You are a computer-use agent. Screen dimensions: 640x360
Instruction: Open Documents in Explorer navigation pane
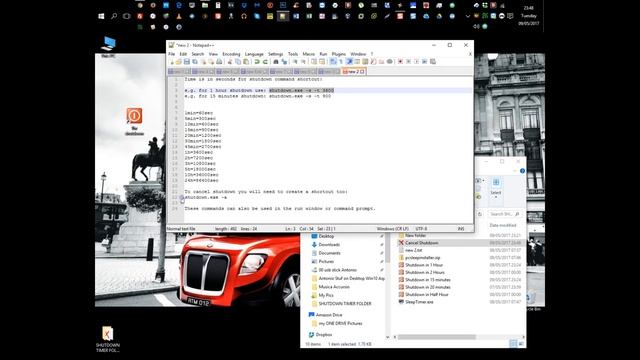tap(329, 253)
